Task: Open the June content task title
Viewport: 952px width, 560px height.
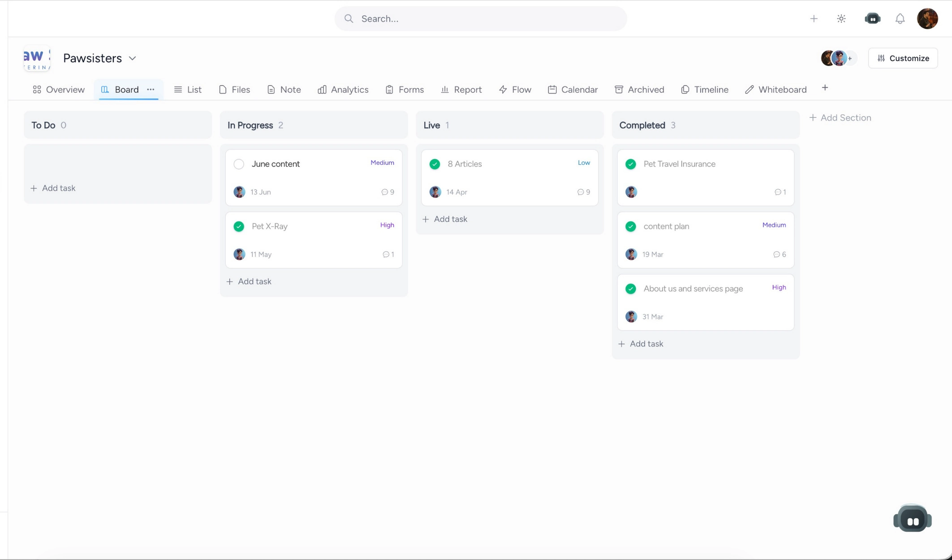Action: [276, 164]
